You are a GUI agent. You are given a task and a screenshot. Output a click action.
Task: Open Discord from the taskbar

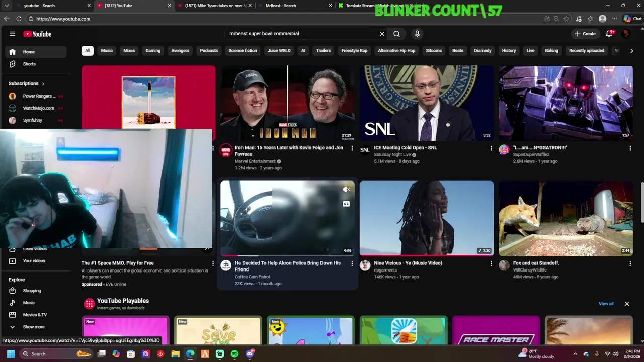click(250, 354)
